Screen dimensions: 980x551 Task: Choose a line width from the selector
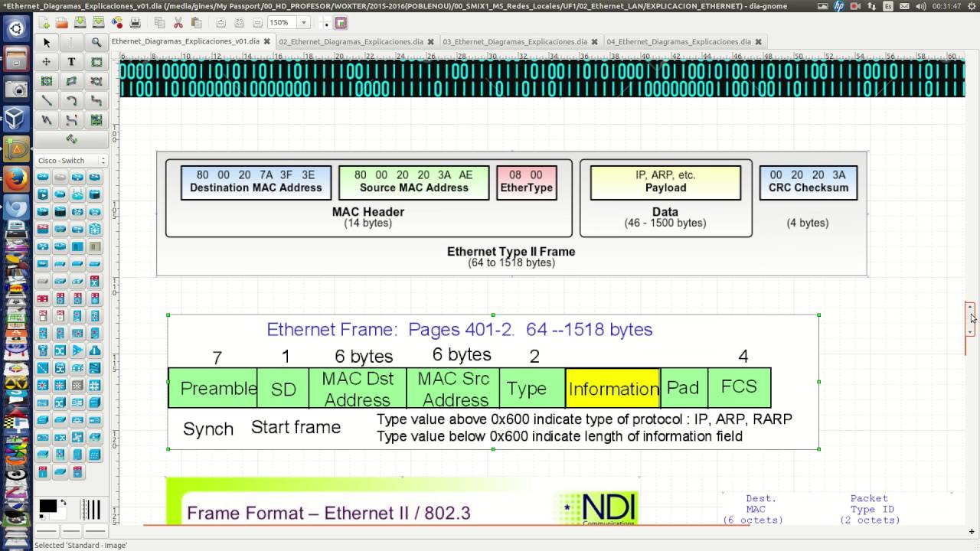91,510
